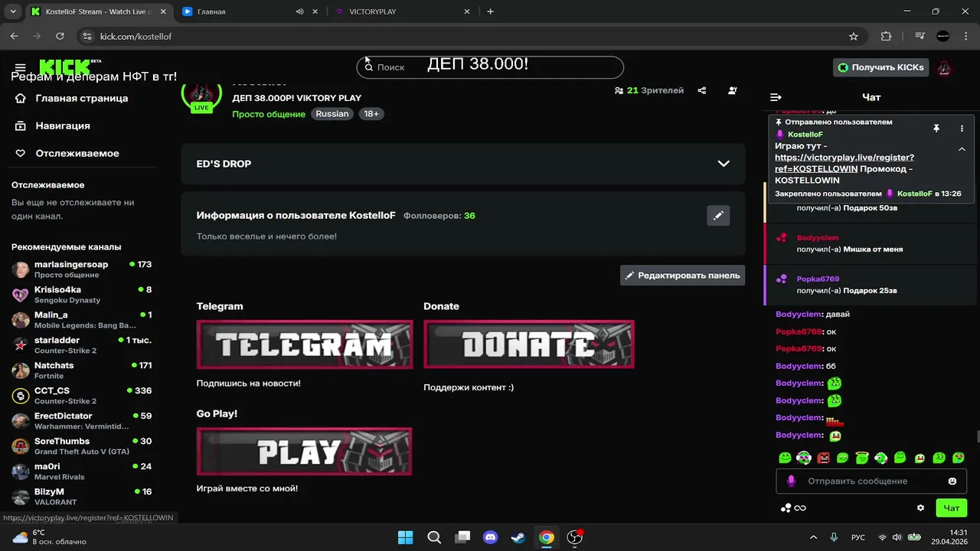This screenshot has width=980, height=551.
Task: Open BilzyM recommended channel
Action: [x=80, y=497]
